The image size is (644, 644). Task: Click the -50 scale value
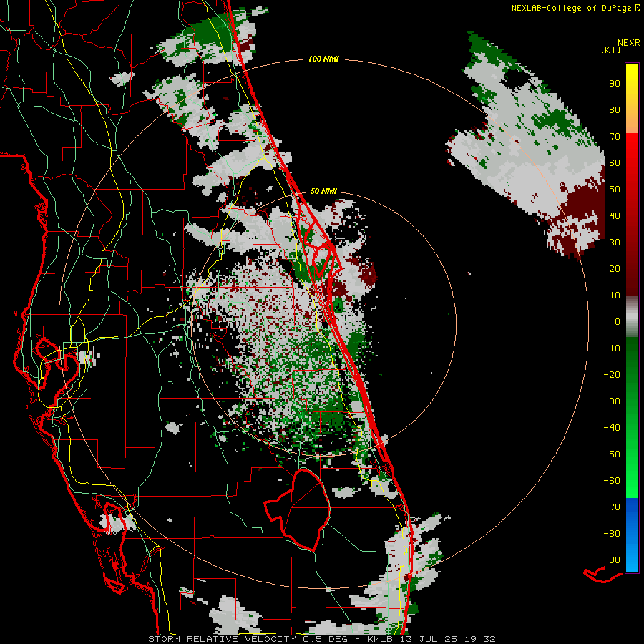point(612,454)
